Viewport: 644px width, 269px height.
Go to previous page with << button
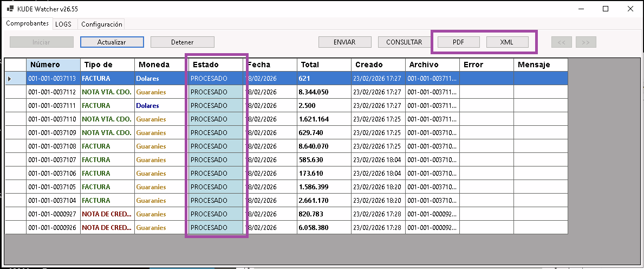click(561, 42)
